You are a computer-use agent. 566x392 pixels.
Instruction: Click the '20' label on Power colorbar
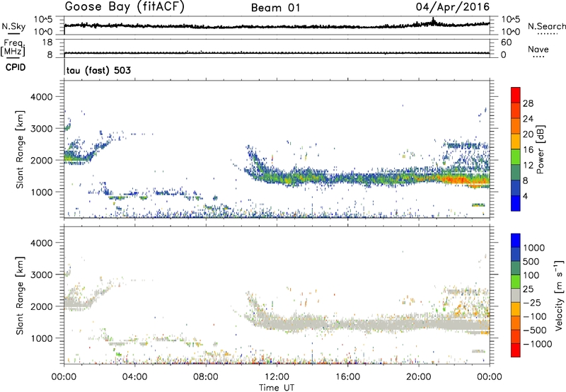pyautogui.click(x=528, y=134)
